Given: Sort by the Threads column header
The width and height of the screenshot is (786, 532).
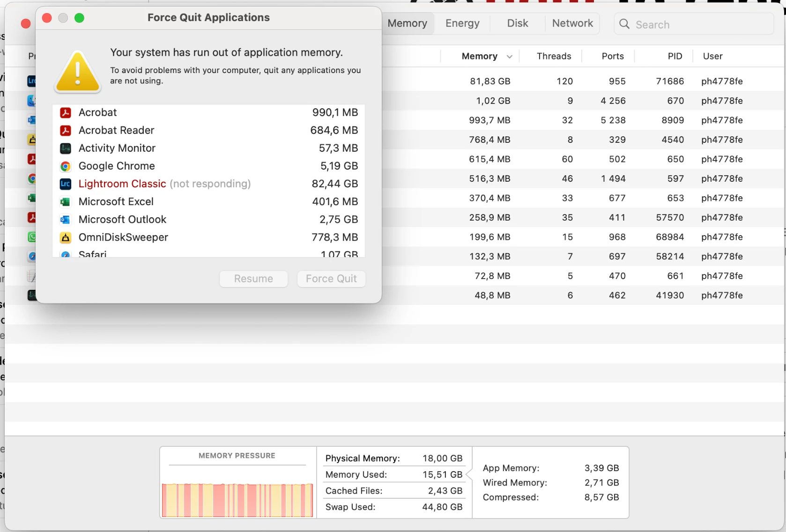Looking at the screenshot, I should [554, 56].
